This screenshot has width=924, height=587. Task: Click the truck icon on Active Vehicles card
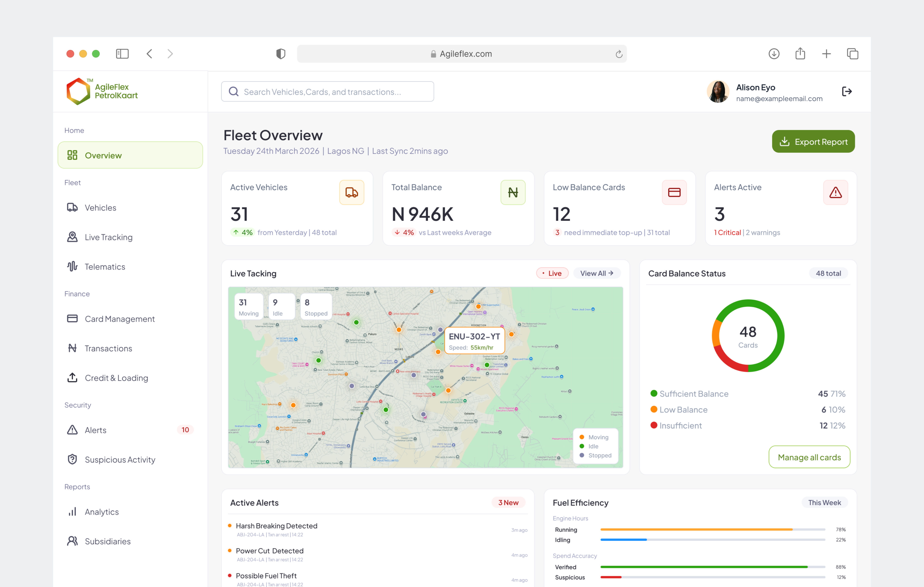pyautogui.click(x=351, y=192)
